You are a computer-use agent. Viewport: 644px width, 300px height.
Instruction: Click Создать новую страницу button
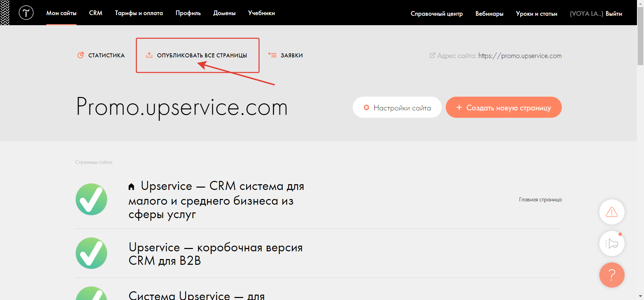[504, 107]
